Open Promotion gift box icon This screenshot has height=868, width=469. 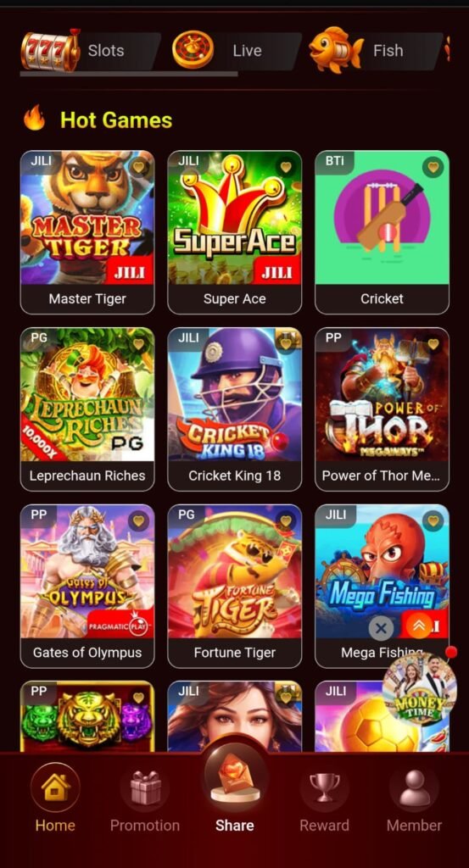click(145, 787)
